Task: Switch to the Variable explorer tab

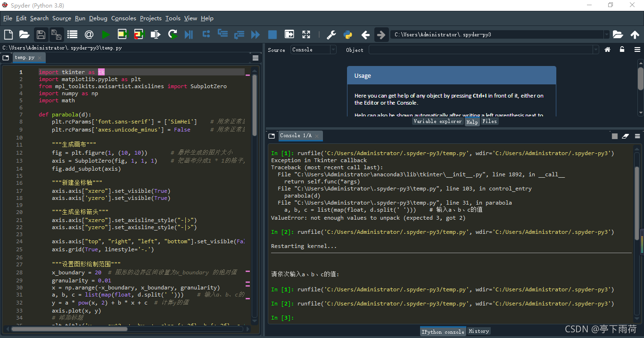Action: click(438, 121)
